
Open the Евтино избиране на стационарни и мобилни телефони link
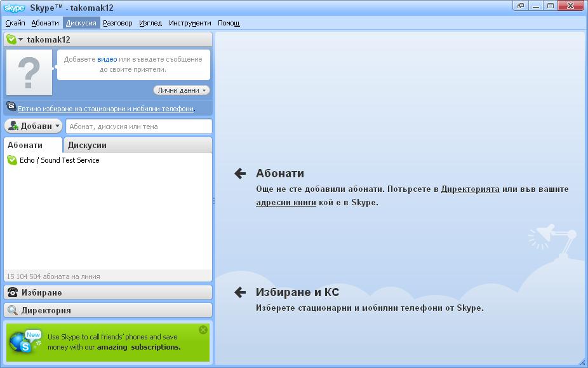click(x=106, y=109)
